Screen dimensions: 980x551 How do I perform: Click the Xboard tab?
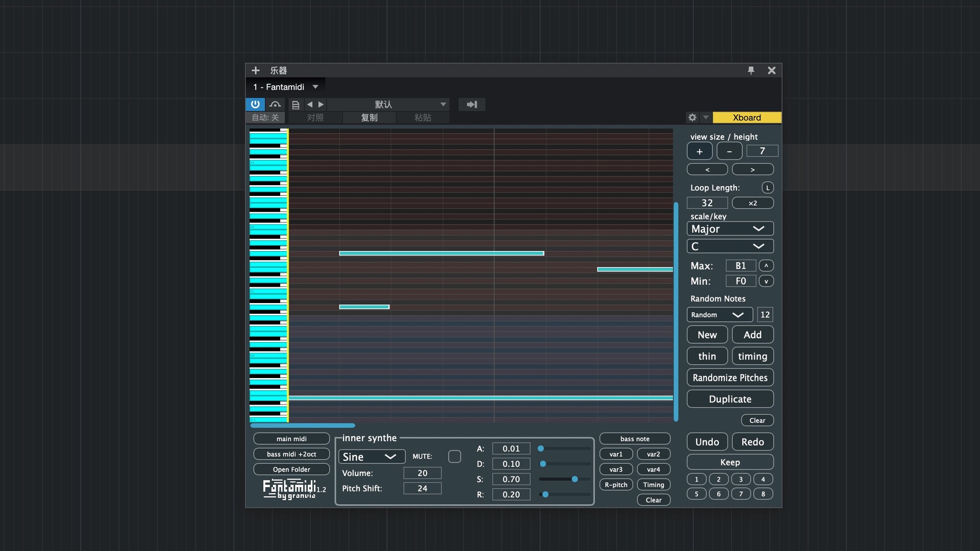click(x=746, y=117)
